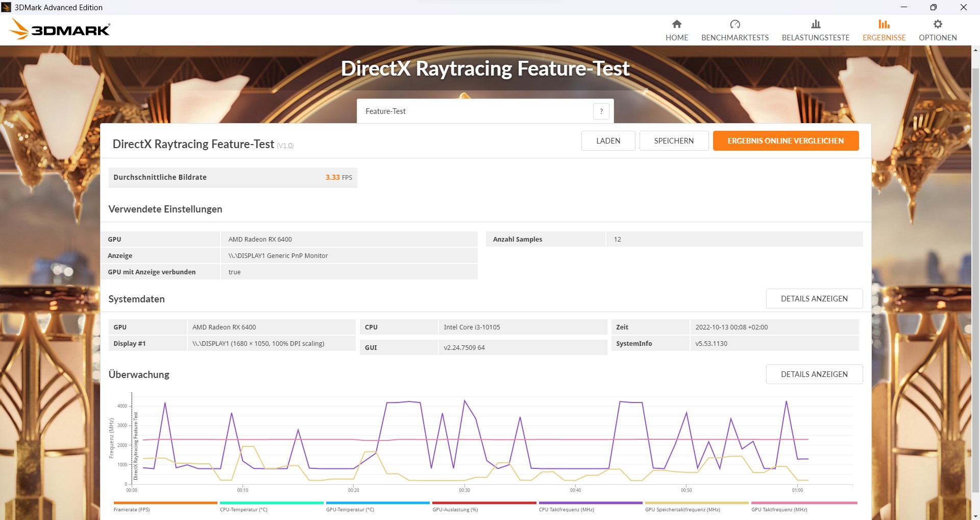This screenshot has width=980, height=520.
Task: Open the Feature-Test help question mark
Action: tap(601, 111)
